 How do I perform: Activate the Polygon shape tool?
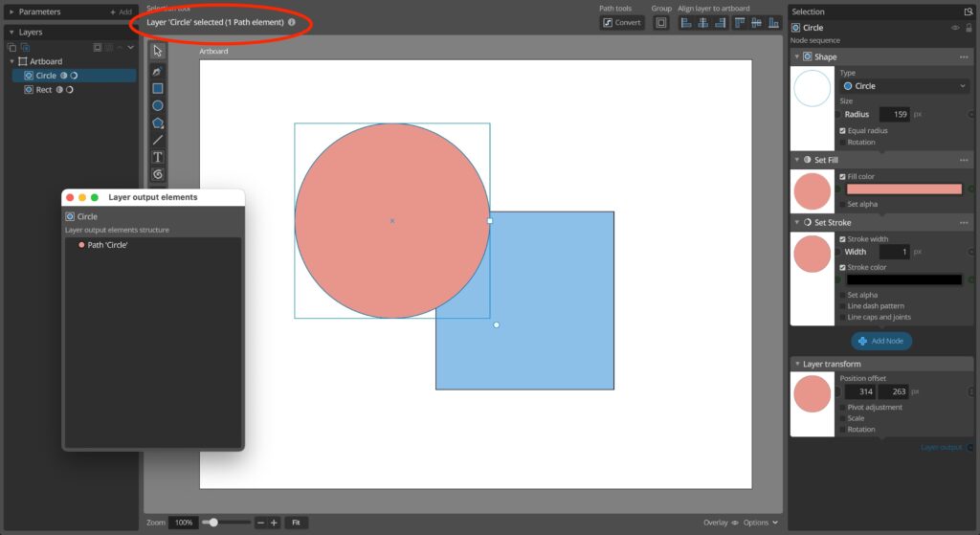(158, 123)
